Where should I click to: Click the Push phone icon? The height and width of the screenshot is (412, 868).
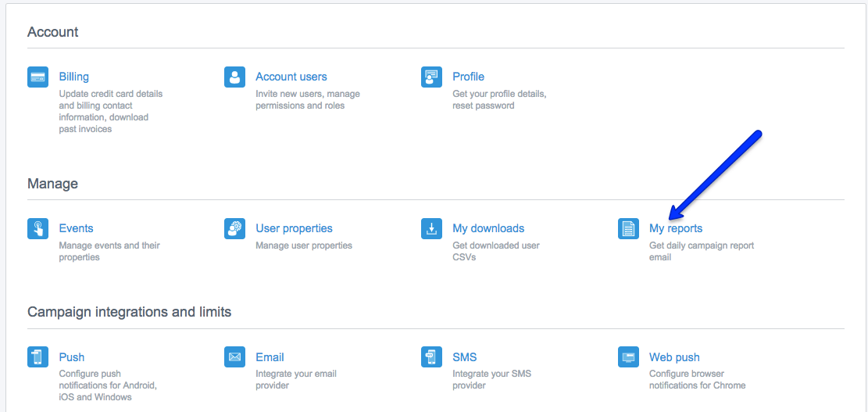[38, 357]
